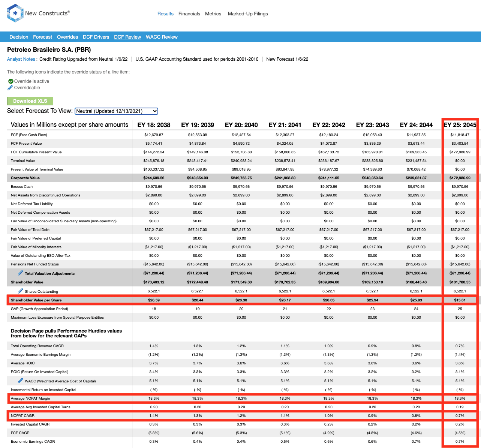481x448 pixels.
Task: Click pencil icon next to Overrideable legend
Action: (x=10, y=88)
